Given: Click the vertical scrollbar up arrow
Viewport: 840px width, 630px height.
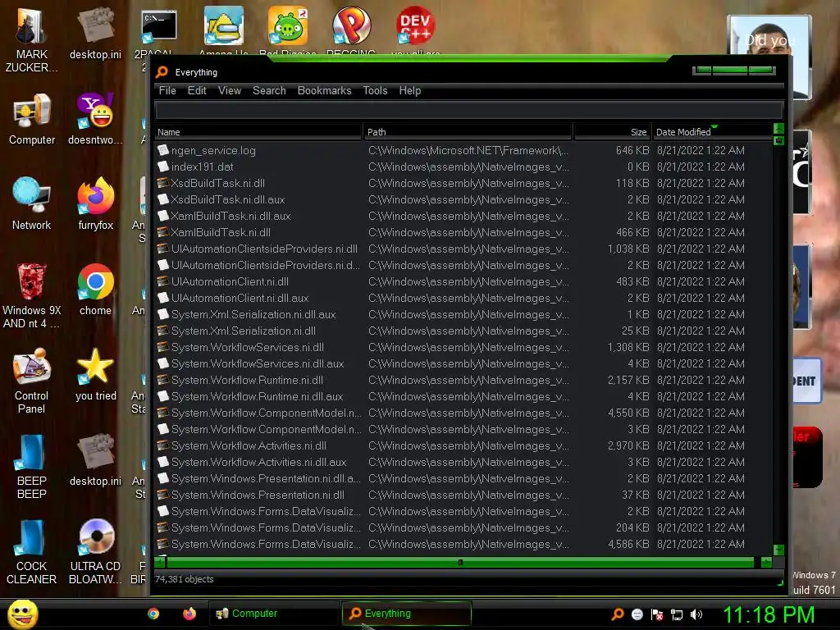Looking at the screenshot, I should pos(779,129).
